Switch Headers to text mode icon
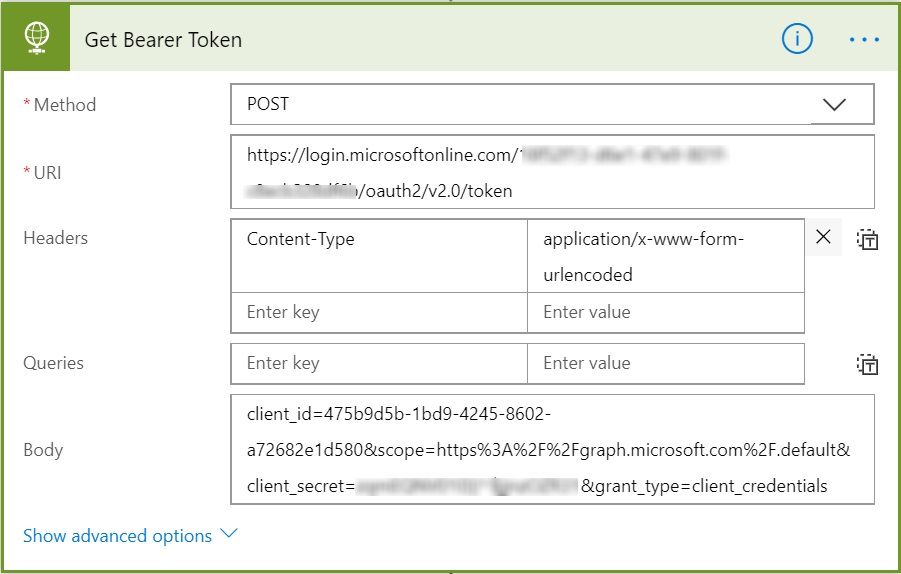901x574 pixels. click(x=867, y=239)
